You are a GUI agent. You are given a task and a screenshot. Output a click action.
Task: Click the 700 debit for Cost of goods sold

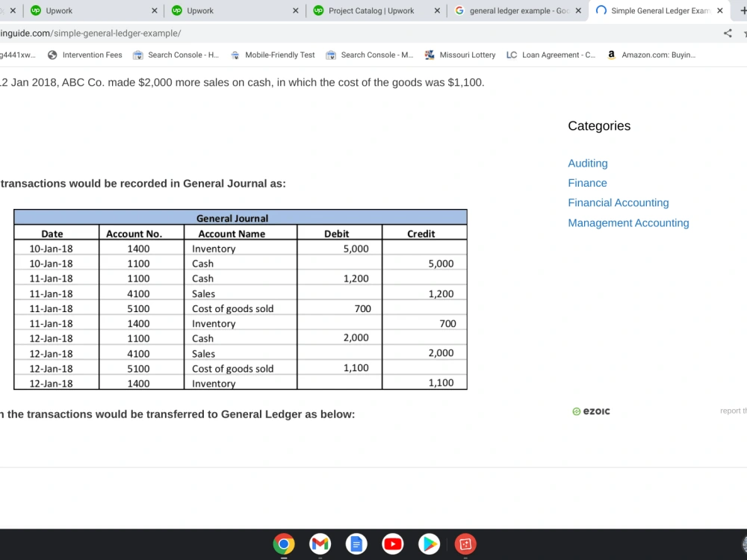pyautogui.click(x=362, y=308)
